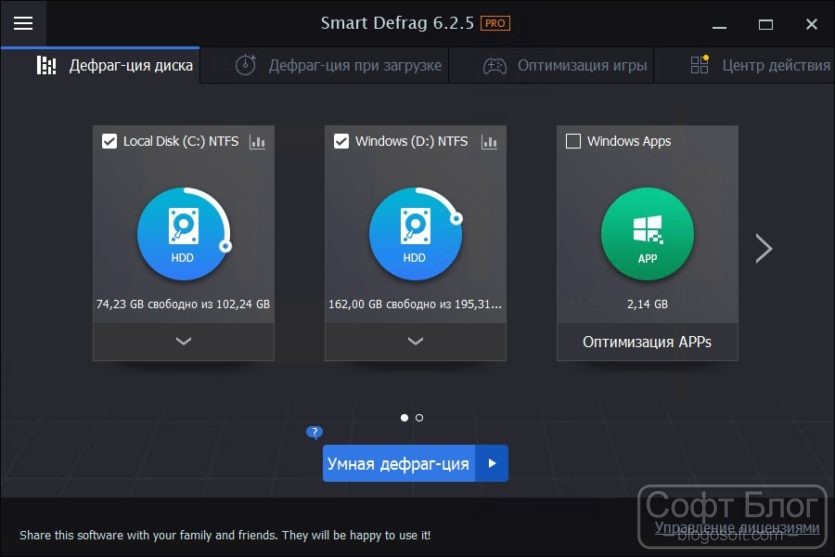Click Управление лицензиями link

pos(737,527)
